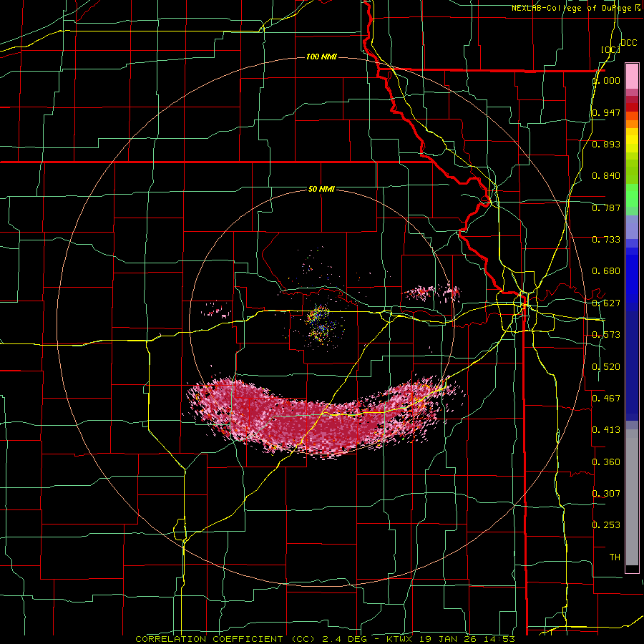Click the multicolored clutter near the radar site

[x=321, y=324]
